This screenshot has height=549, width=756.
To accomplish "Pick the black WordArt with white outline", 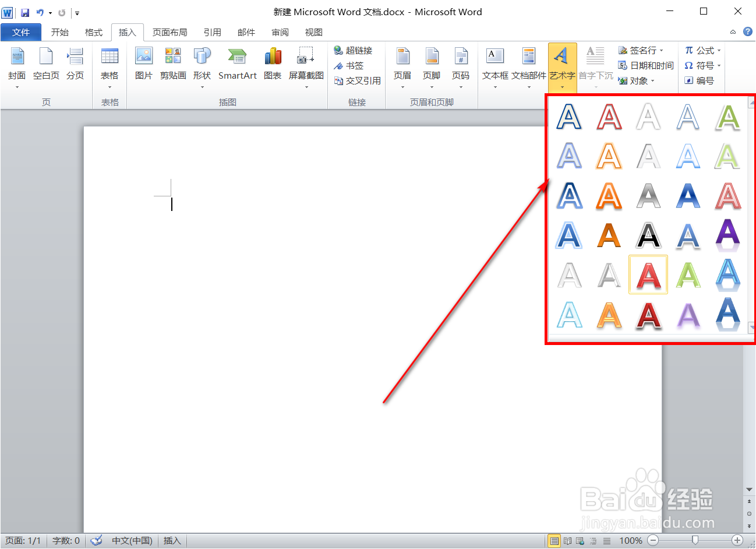I will [648, 235].
